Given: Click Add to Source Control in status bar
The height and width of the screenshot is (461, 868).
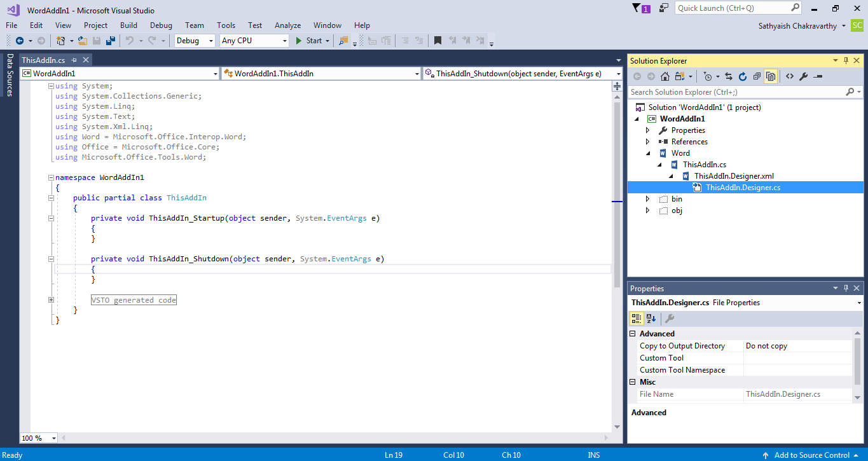Looking at the screenshot, I should point(811,455).
